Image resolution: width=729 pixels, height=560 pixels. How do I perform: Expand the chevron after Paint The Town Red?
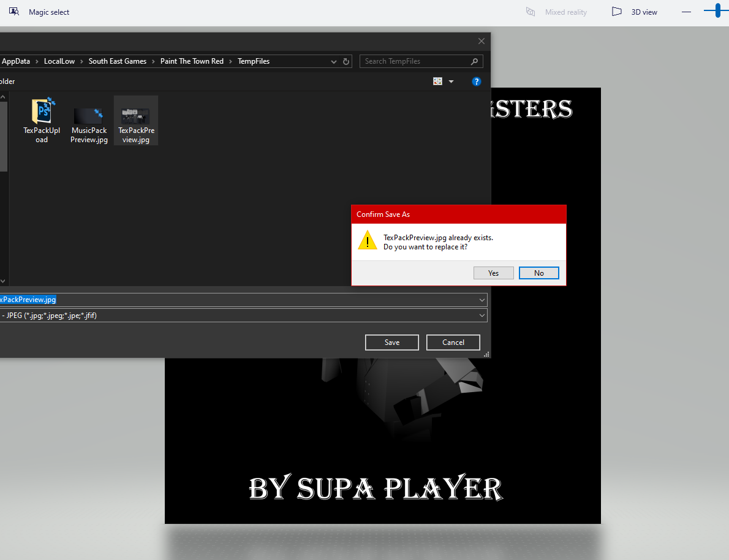click(x=230, y=61)
